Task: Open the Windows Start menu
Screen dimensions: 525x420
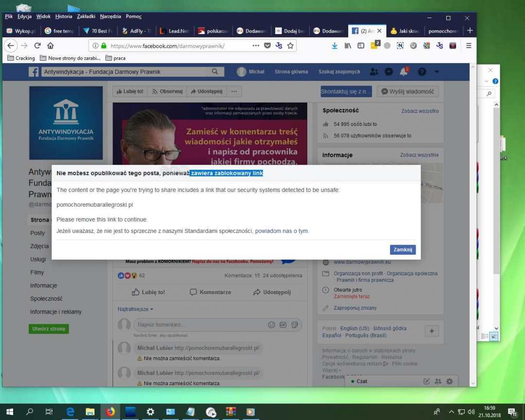Action: pyautogui.click(x=9, y=412)
